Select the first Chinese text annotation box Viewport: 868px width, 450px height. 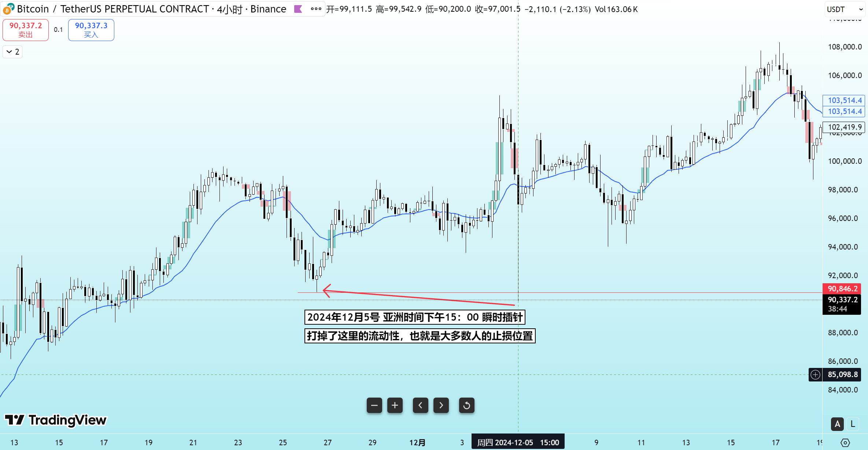(x=415, y=317)
